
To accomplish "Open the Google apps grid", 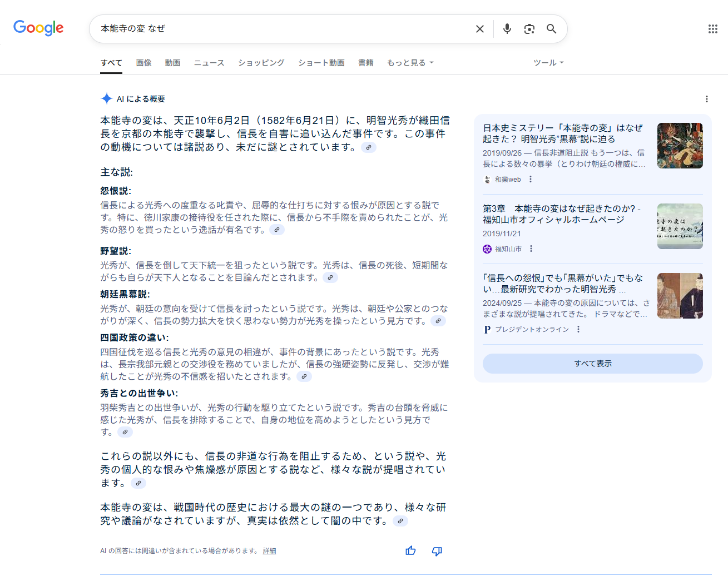I will tap(713, 29).
